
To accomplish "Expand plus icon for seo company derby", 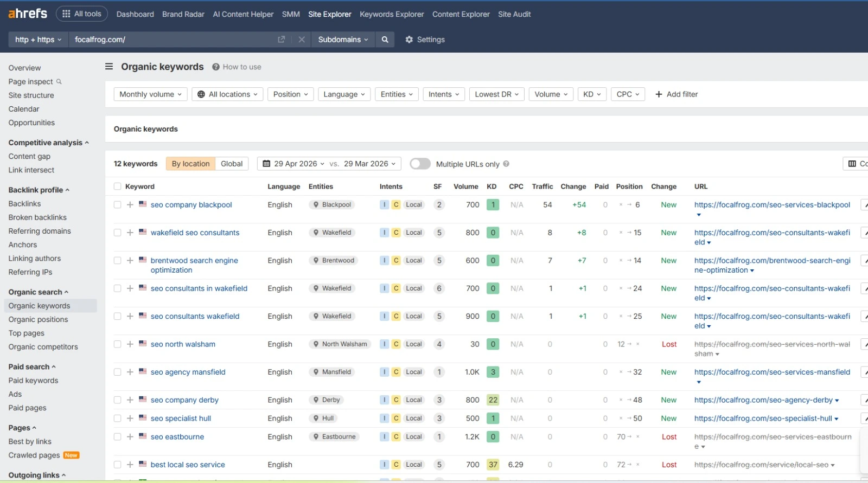I will [130, 400].
